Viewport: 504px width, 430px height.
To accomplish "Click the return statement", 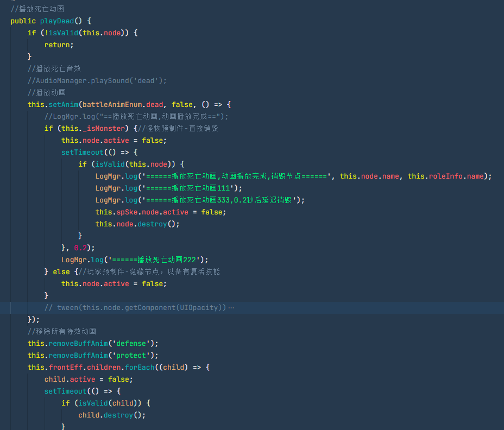I will point(59,45).
